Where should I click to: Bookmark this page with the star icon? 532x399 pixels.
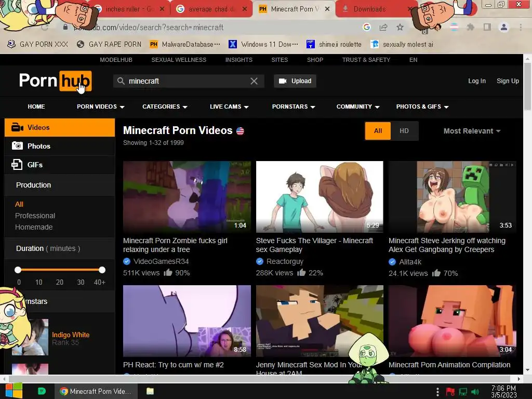coord(400,27)
